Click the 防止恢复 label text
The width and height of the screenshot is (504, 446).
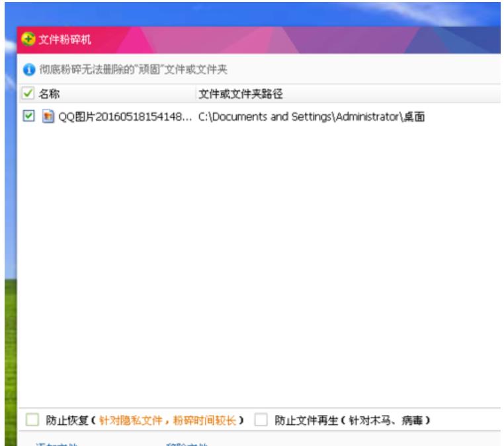[67, 420]
